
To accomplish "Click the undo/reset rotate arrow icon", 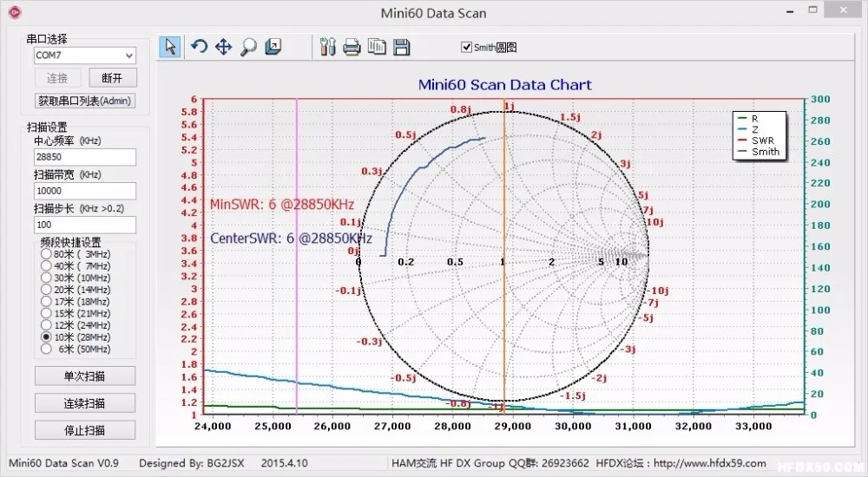I will (200, 47).
